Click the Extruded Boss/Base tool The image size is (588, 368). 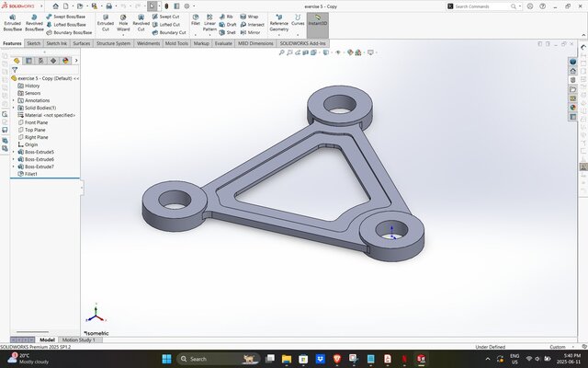point(12,21)
